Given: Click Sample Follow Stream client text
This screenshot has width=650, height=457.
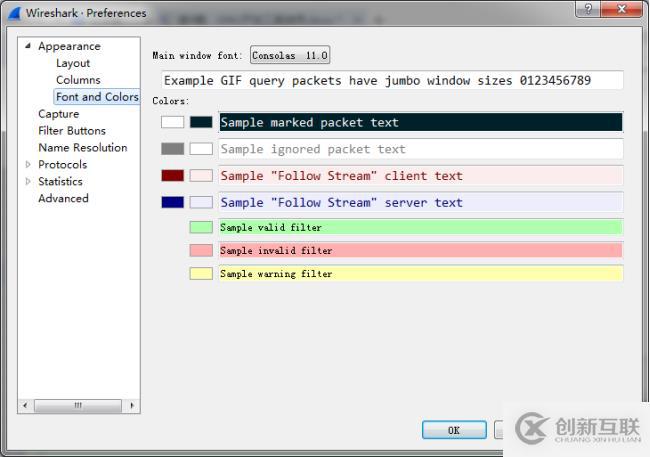Looking at the screenshot, I should coord(421,175).
